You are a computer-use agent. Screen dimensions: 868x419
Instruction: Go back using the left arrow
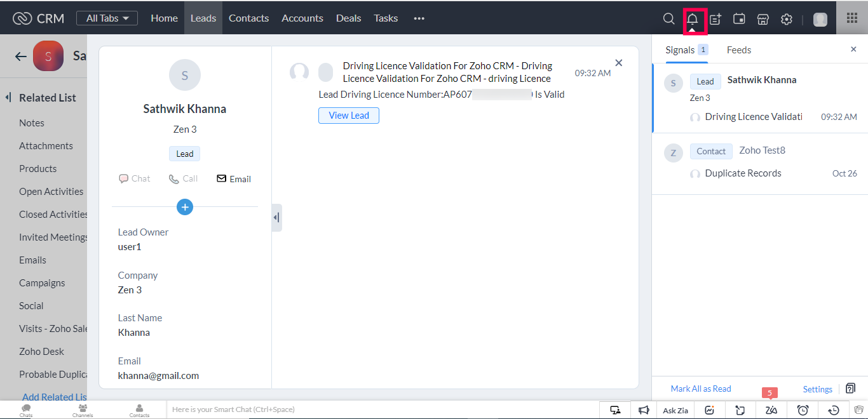[x=21, y=57]
